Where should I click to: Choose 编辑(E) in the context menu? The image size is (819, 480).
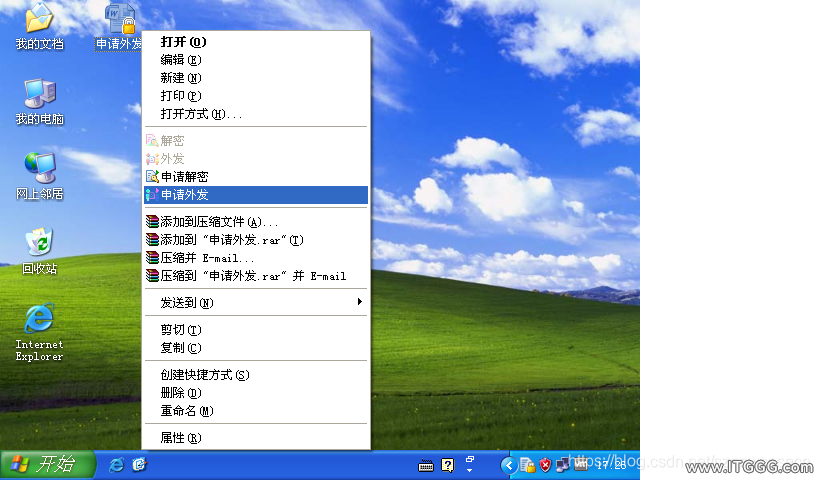coord(256,60)
